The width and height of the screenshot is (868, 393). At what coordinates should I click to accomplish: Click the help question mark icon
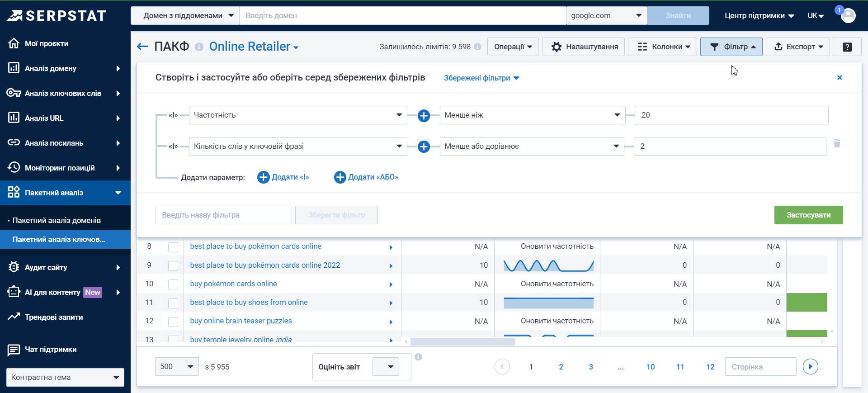click(847, 47)
